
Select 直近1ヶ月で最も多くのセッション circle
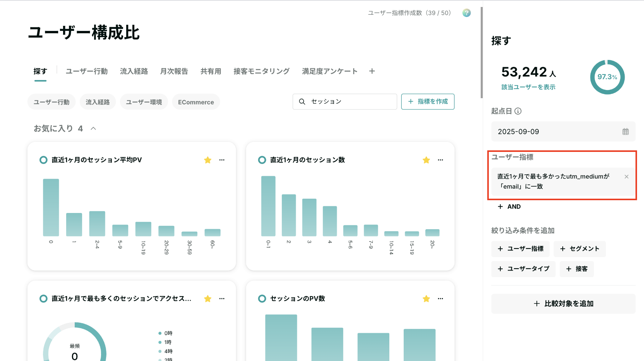[x=43, y=299]
